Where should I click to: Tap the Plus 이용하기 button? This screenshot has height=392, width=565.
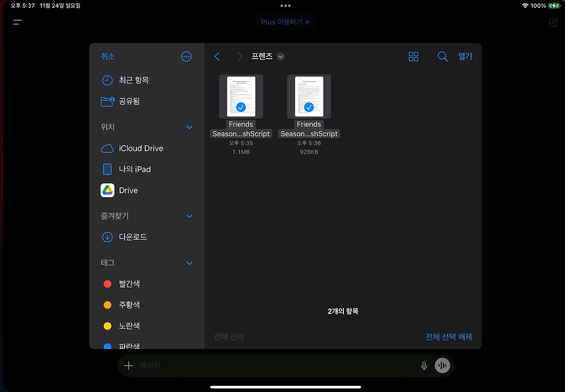286,22
